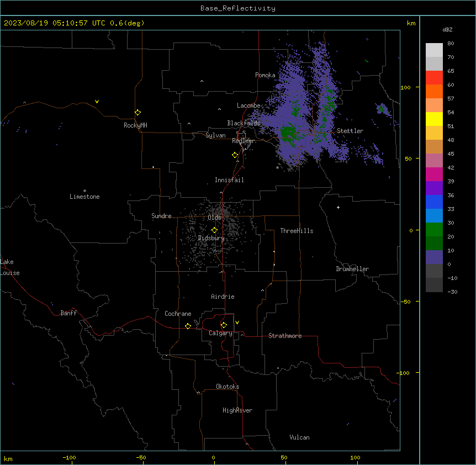The width and height of the screenshot is (476, 465).
Task: Click the yellow diamond marker south of RedDeer
Action: [x=235, y=155]
